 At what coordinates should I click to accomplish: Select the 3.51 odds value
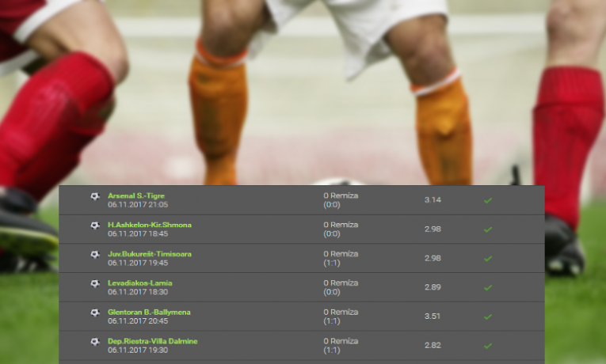click(x=433, y=317)
